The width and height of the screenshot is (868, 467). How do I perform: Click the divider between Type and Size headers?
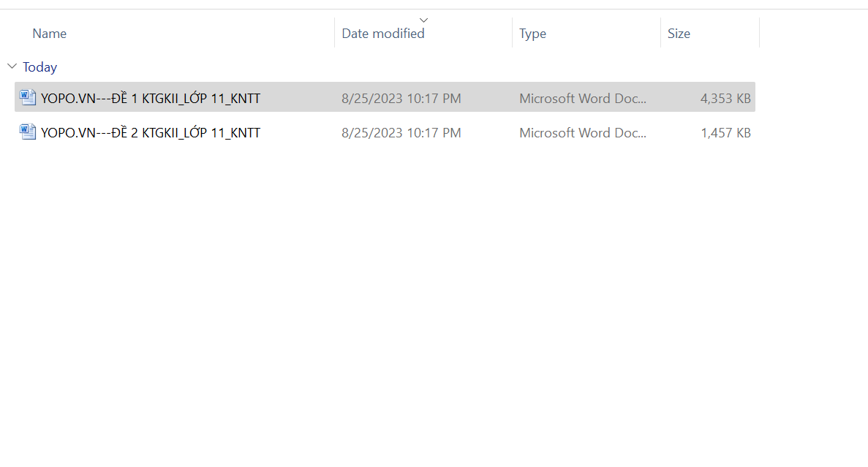tap(660, 34)
